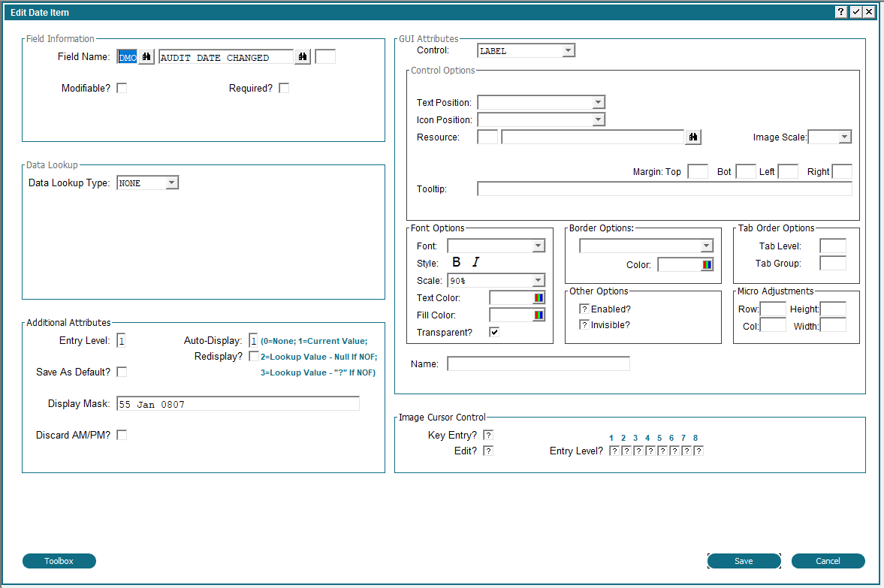884x588 pixels.
Task: Toggle Bold font style icon
Action: (456, 262)
